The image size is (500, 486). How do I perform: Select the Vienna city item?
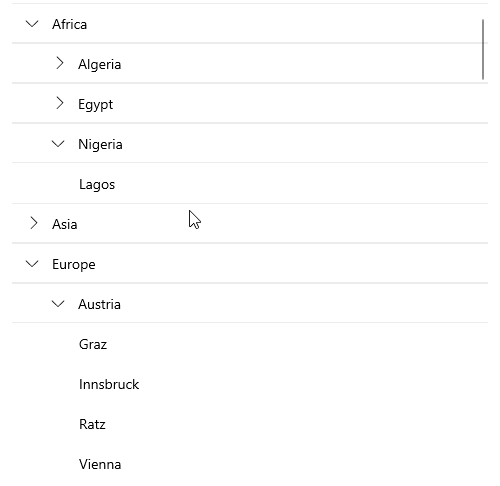click(x=100, y=464)
